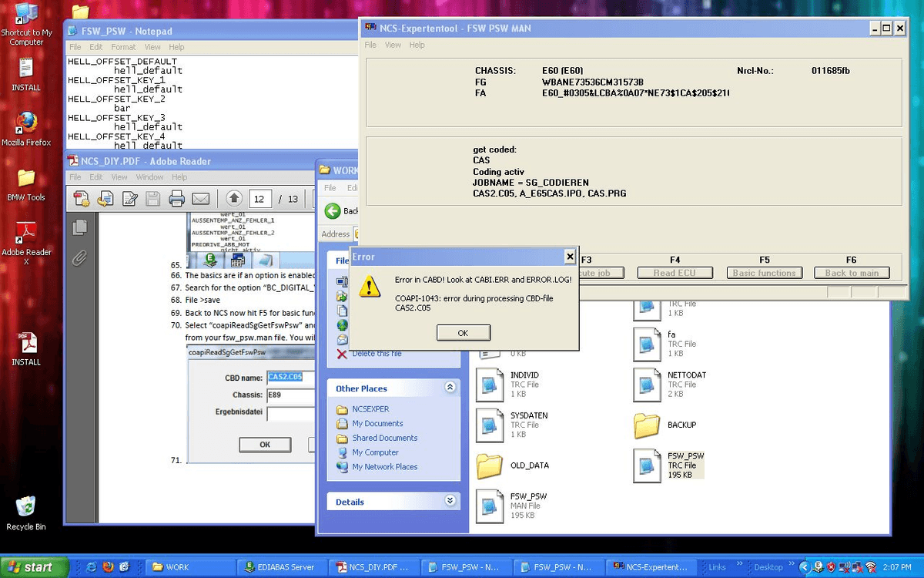The width and height of the screenshot is (924, 578).
Task: Expand the Details panel
Action: point(450,502)
